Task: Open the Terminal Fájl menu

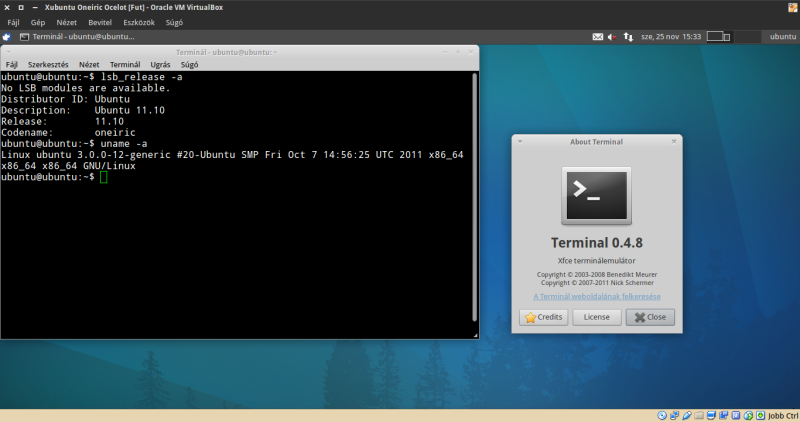Action: click(11, 64)
